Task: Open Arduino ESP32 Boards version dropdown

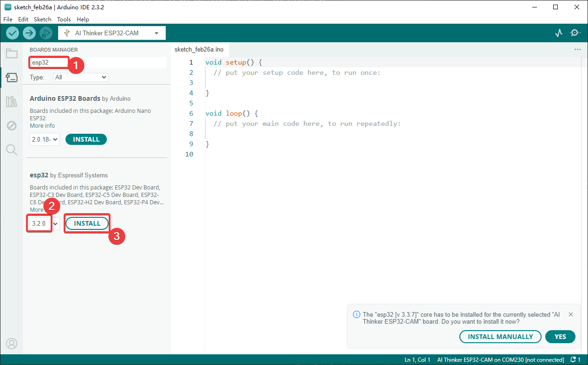Action: coord(45,139)
